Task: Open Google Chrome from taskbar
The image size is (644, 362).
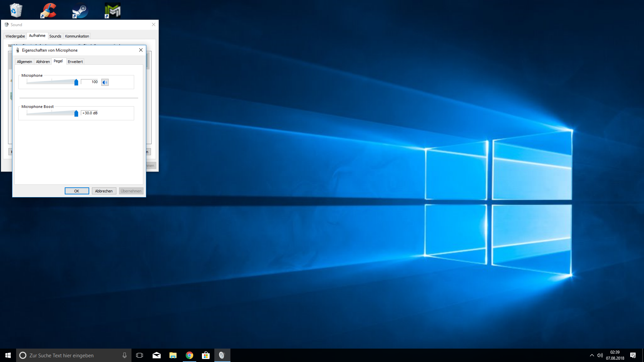Action: click(190, 355)
